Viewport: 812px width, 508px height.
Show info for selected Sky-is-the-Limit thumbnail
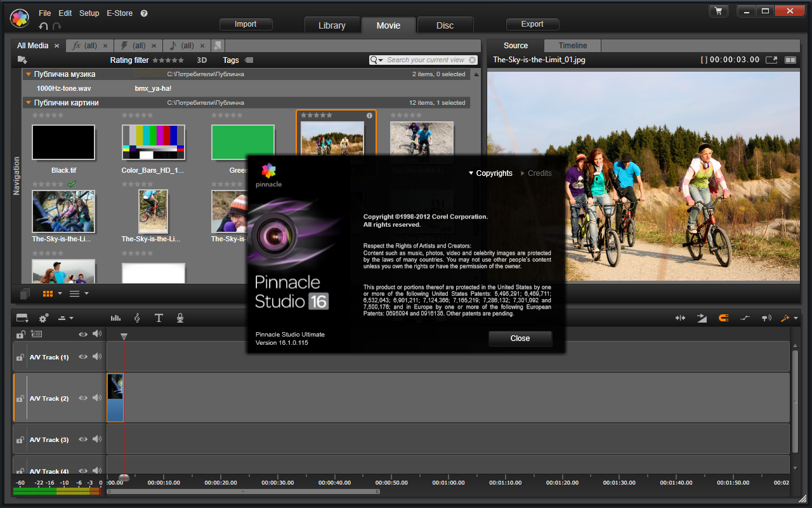pos(369,116)
